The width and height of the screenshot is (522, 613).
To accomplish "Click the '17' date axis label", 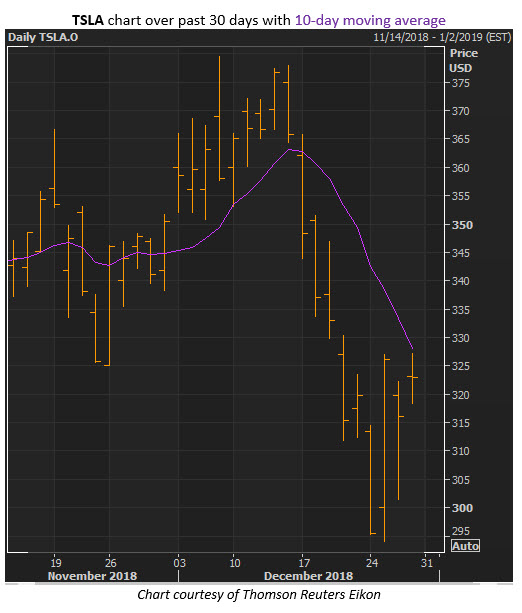I will pyautogui.click(x=304, y=563).
